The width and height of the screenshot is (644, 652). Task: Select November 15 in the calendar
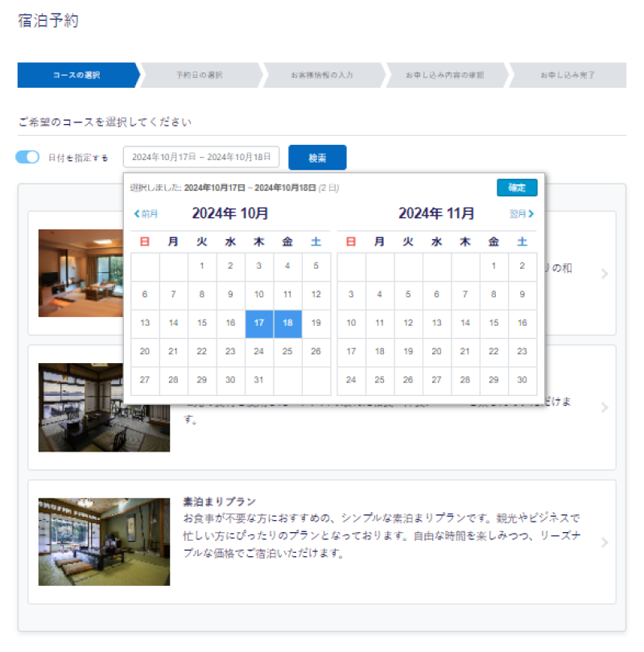coord(493,323)
